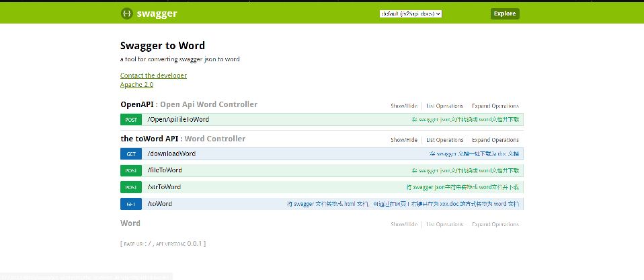The height and width of the screenshot is (280, 644).
Task: Click POST badge of /OpenApiFileToWord
Action: tap(131, 120)
